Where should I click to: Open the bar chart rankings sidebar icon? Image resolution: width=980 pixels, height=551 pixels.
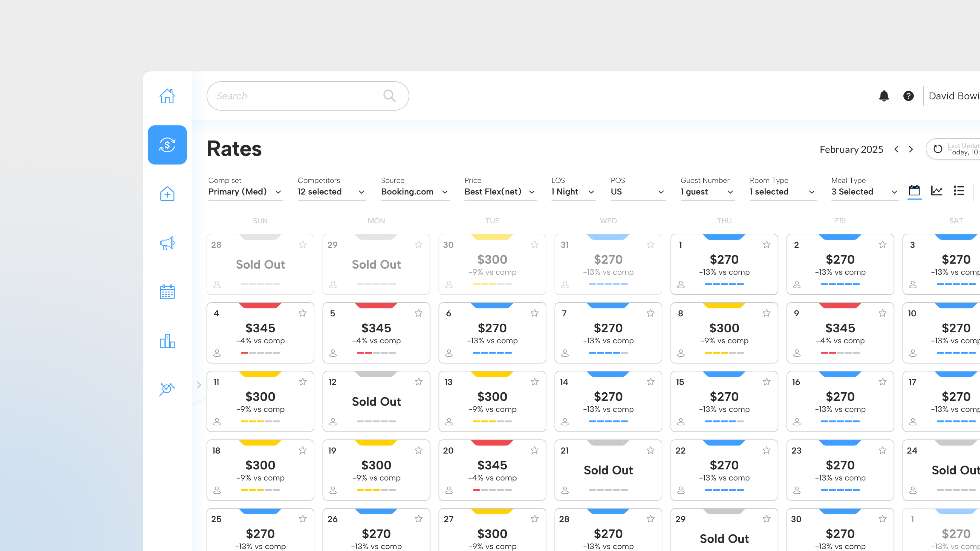(x=167, y=341)
